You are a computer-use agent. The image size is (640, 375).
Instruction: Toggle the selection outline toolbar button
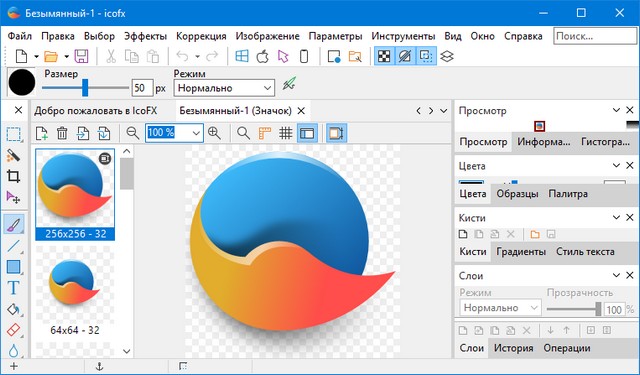click(x=426, y=56)
